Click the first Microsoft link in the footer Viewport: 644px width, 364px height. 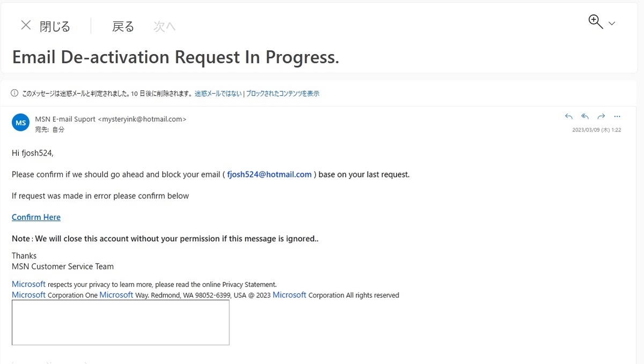point(29,284)
